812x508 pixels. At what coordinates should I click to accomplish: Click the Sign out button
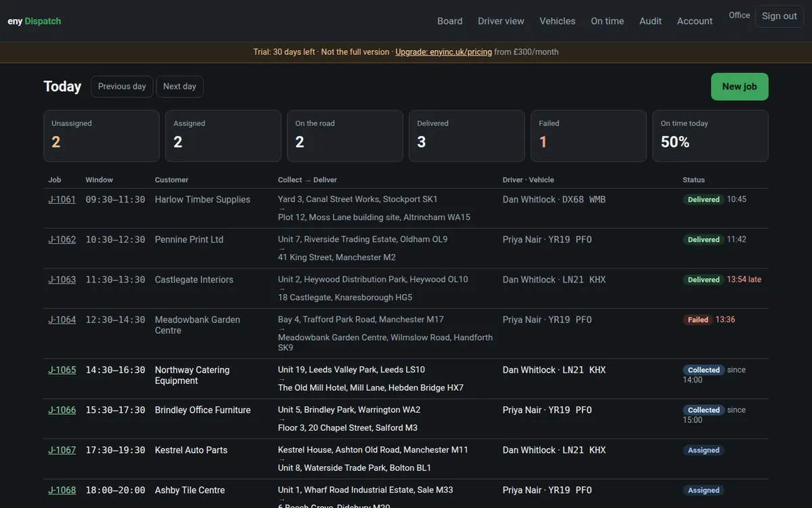click(780, 16)
